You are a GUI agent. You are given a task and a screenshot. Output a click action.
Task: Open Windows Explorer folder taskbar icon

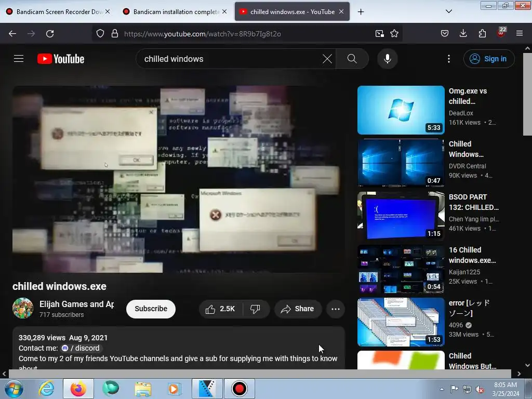click(x=143, y=389)
